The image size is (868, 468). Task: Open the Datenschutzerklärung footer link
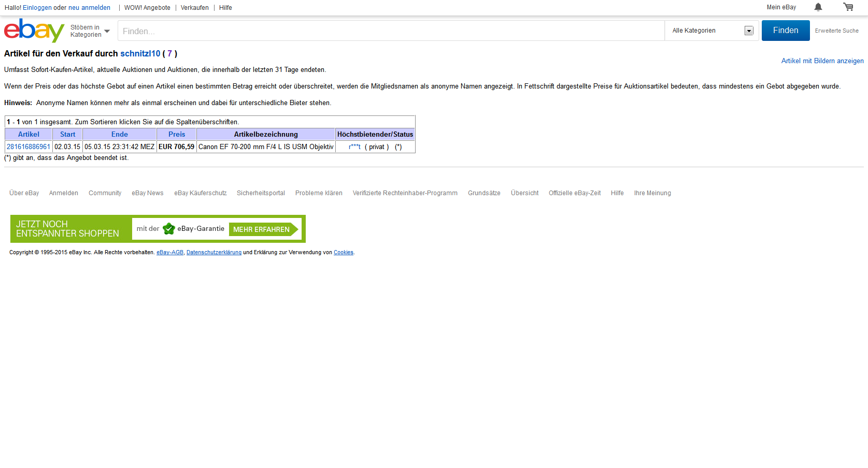click(x=214, y=253)
